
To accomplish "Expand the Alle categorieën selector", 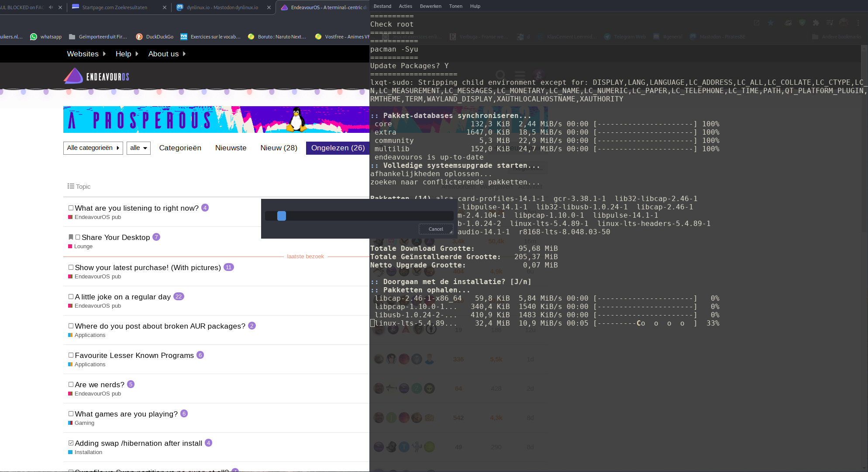I will coord(93,148).
